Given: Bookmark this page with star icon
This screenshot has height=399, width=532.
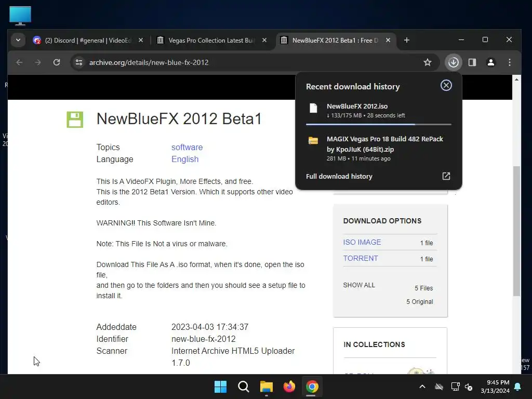Looking at the screenshot, I should coord(428,62).
